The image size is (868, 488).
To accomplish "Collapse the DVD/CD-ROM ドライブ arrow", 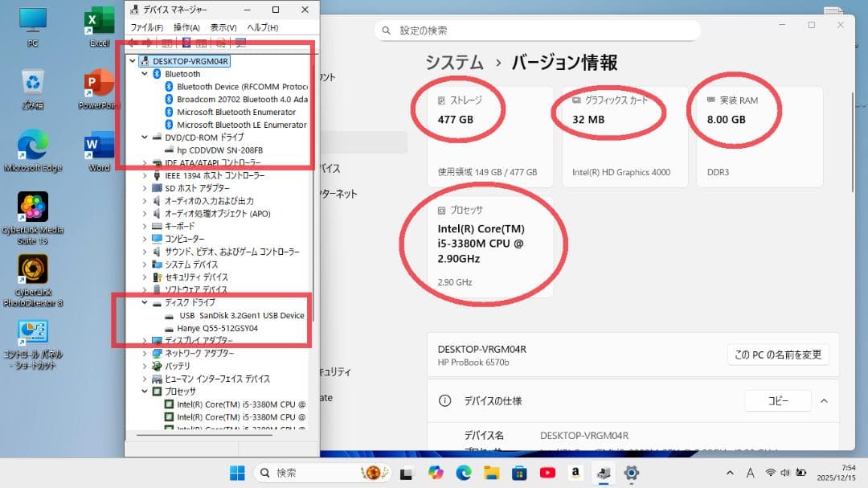I will tap(145, 137).
